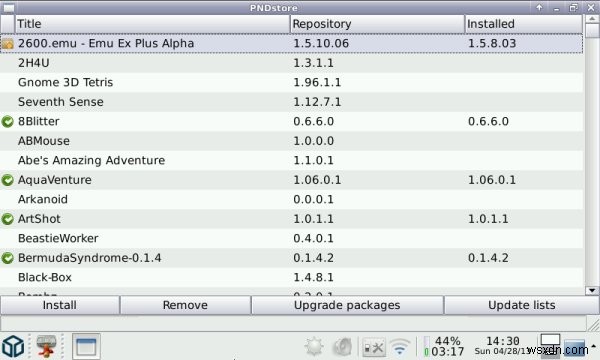Image resolution: width=600 pixels, height=360 pixels.
Task: Click the window menu icon in the title bar corner
Action: click(x=8, y=8)
